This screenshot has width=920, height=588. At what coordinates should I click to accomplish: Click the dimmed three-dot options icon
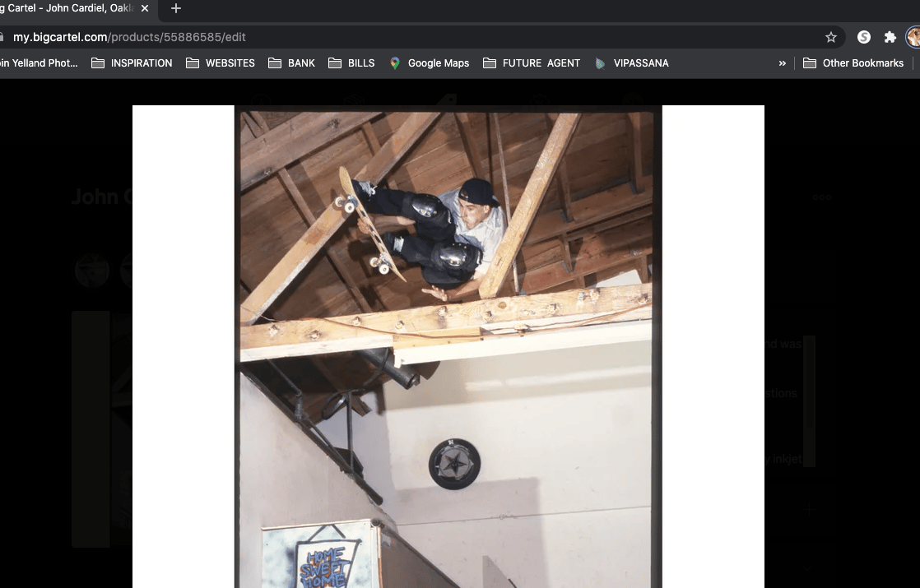click(x=821, y=197)
